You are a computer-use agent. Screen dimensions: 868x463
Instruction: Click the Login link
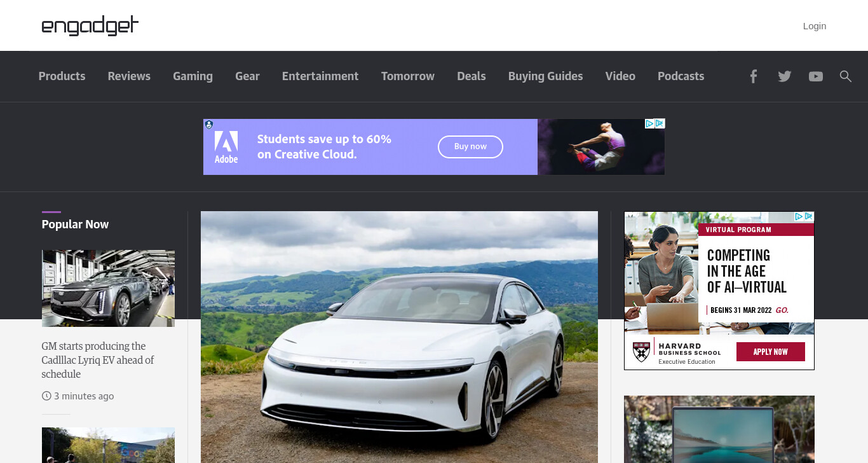pos(814,26)
